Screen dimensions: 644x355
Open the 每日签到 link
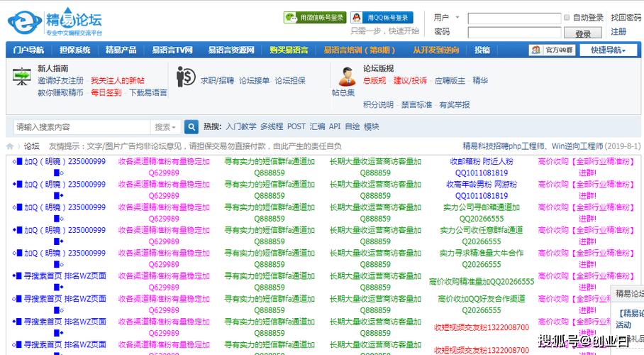pyautogui.click(x=106, y=92)
